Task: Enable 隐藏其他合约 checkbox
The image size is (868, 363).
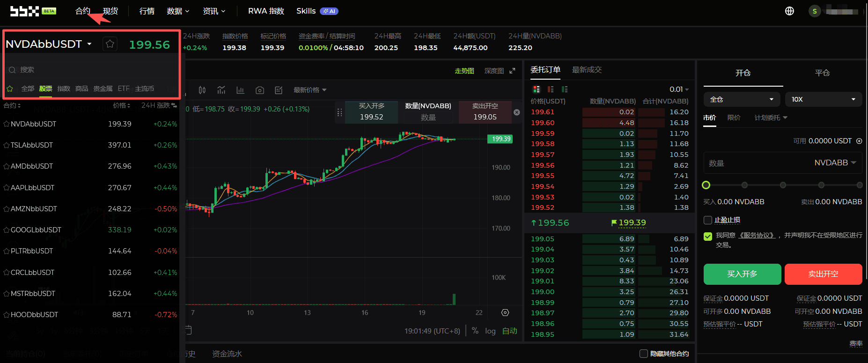Action: 644,354
